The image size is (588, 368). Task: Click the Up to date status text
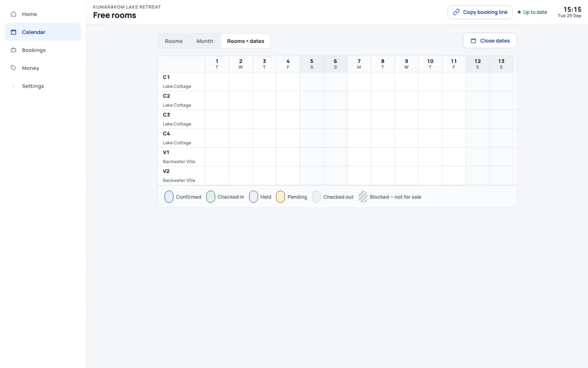pyautogui.click(x=535, y=12)
